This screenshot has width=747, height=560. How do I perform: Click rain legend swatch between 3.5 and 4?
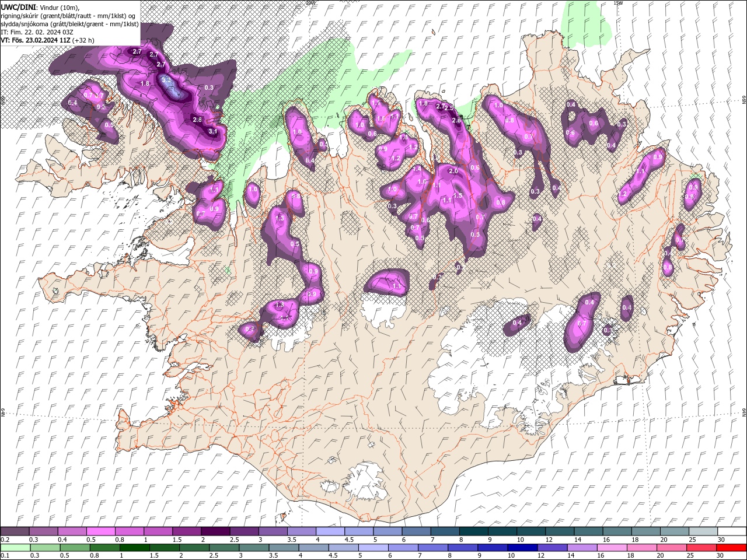tap(284, 547)
